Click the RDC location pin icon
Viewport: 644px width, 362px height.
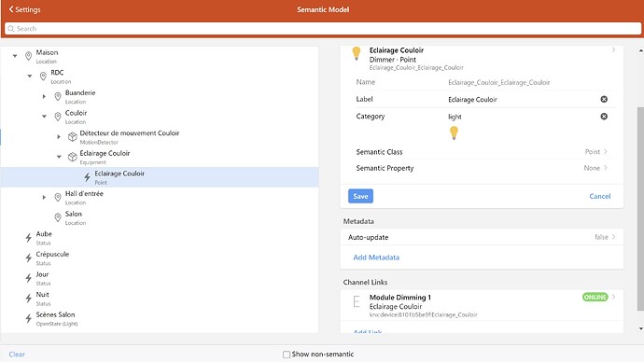pyautogui.click(x=43, y=76)
